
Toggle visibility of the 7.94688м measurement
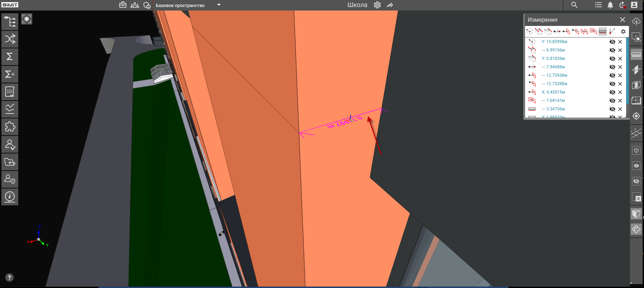point(612,67)
